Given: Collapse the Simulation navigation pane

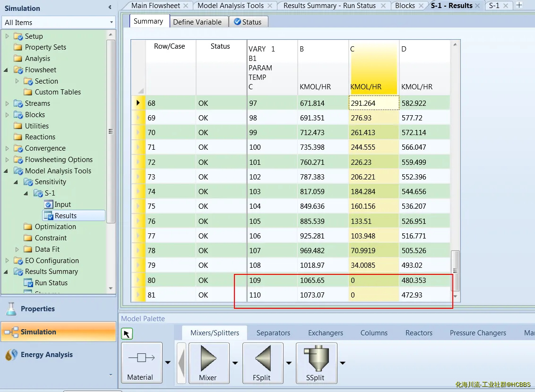Looking at the screenshot, I should tap(110, 7).
